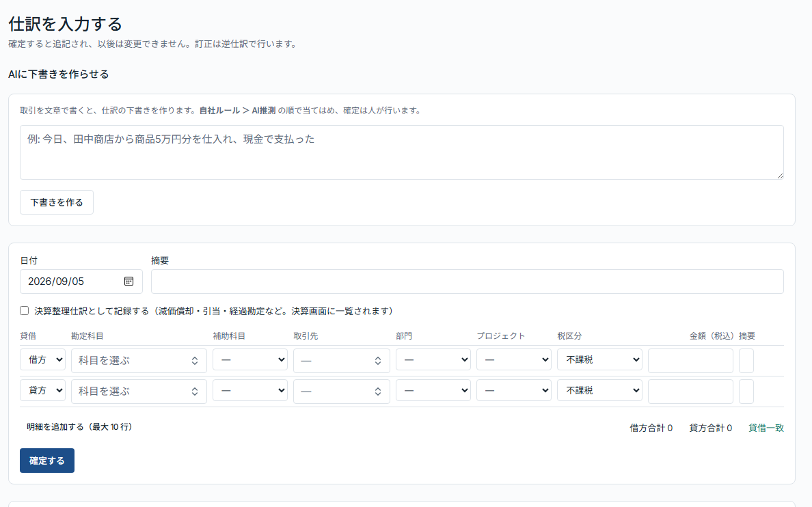
Task: Click the 取引先 column header
Action: click(306, 335)
